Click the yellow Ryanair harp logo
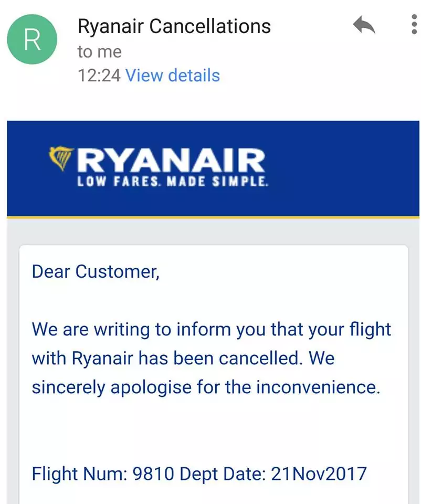This screenshot has height=504, width=421. tap(61, 158)
